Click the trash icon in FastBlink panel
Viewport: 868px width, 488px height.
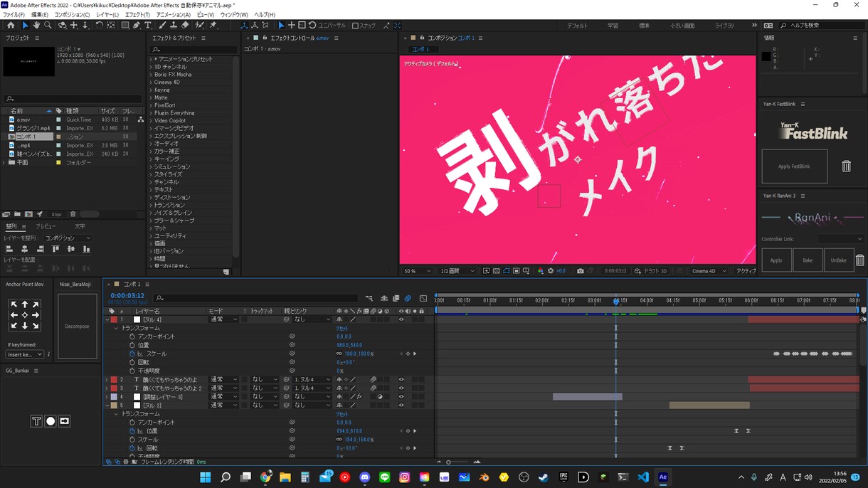[846, 166]
